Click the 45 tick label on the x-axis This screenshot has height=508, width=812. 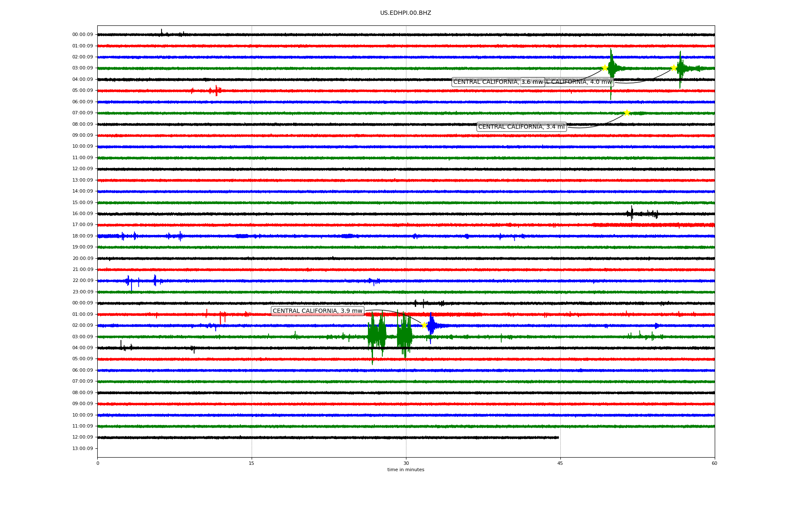click(x=560, y=463)
